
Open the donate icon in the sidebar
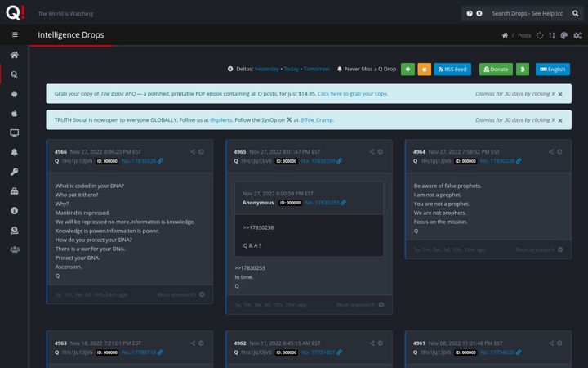pyautogui.click(x=14, y=230)
